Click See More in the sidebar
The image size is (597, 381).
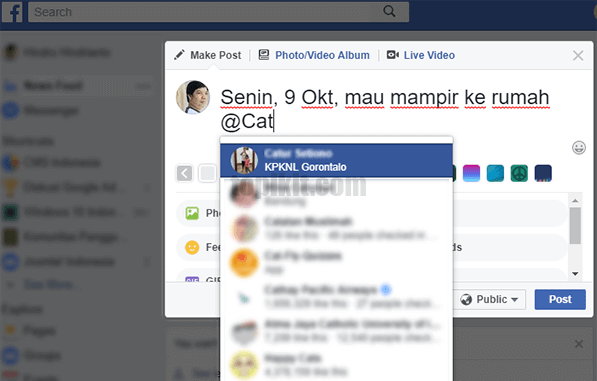(49, 284)
